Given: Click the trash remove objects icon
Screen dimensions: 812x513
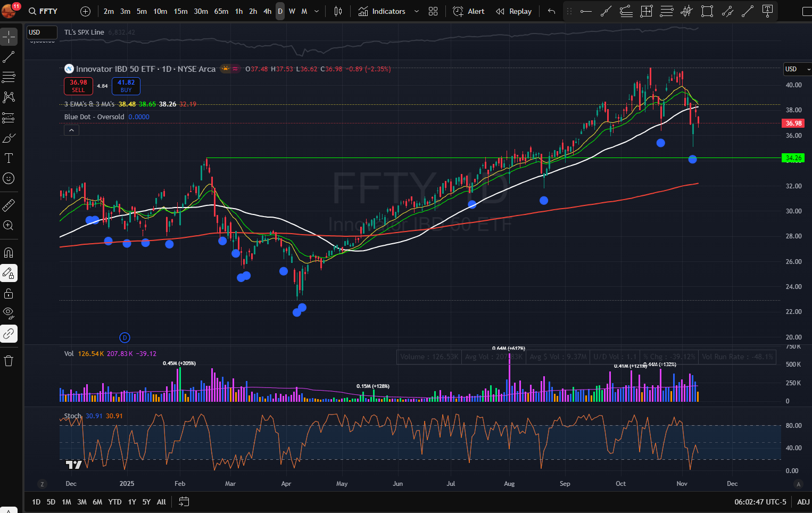Looking at the screenshot, I should tap(9, 361).
